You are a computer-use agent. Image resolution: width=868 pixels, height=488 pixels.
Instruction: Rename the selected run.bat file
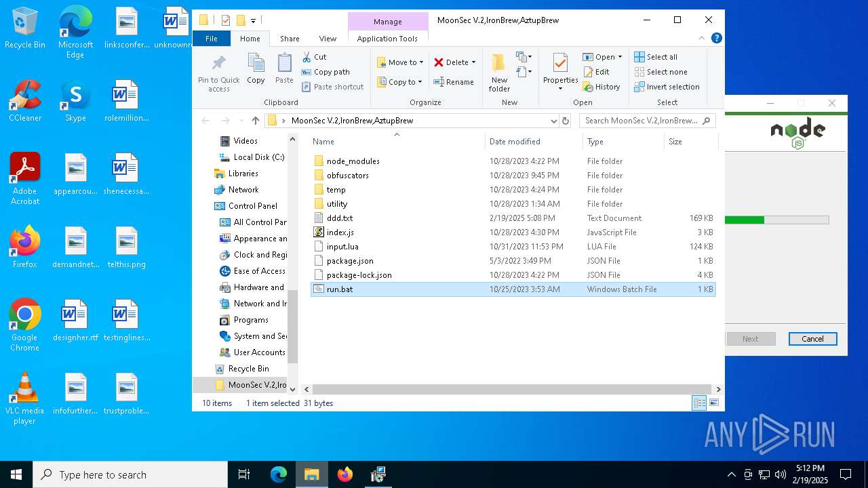(x=454, y=82)
